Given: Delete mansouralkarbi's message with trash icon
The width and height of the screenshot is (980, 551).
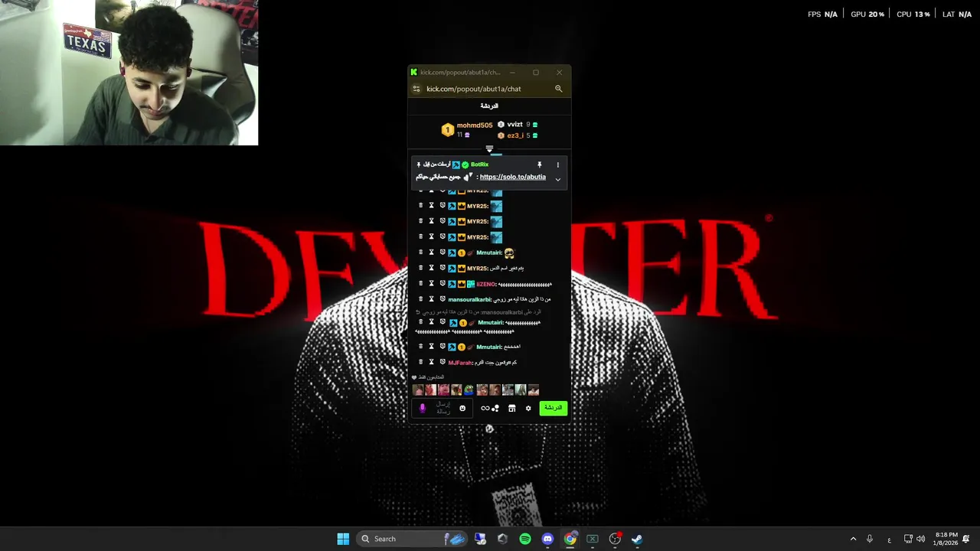Looking at the screenshot, I should point(420,299).
